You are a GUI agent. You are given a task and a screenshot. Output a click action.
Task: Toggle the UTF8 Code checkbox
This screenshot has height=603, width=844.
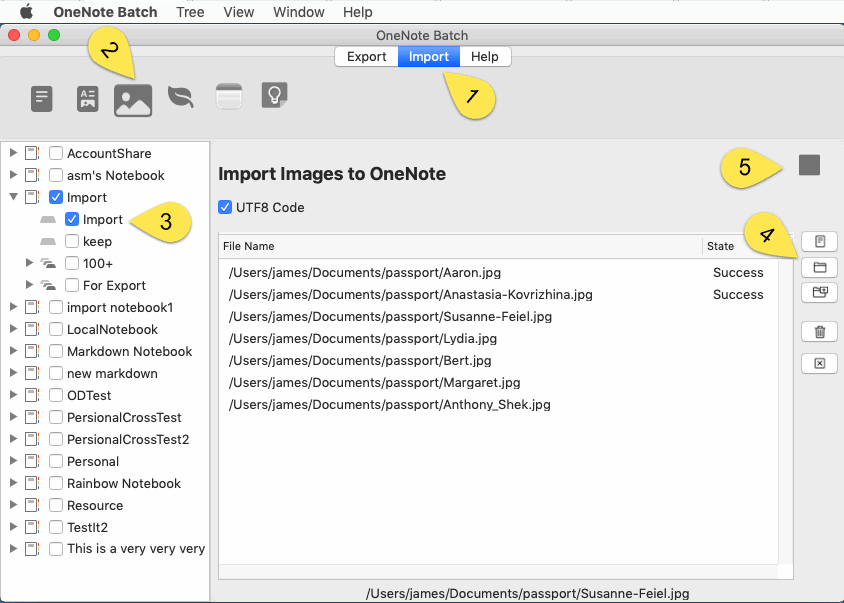coord(225,207)
